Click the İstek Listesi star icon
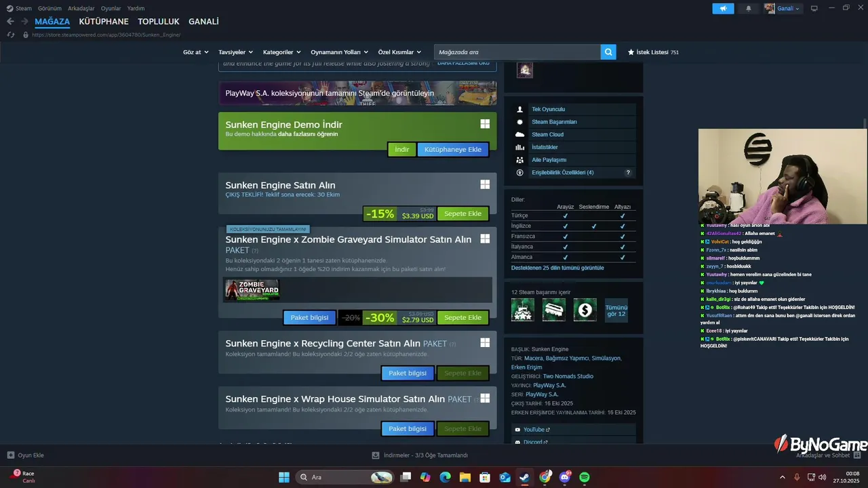The width and height of the screenshot is (868, 488). [x=631, y=52]
